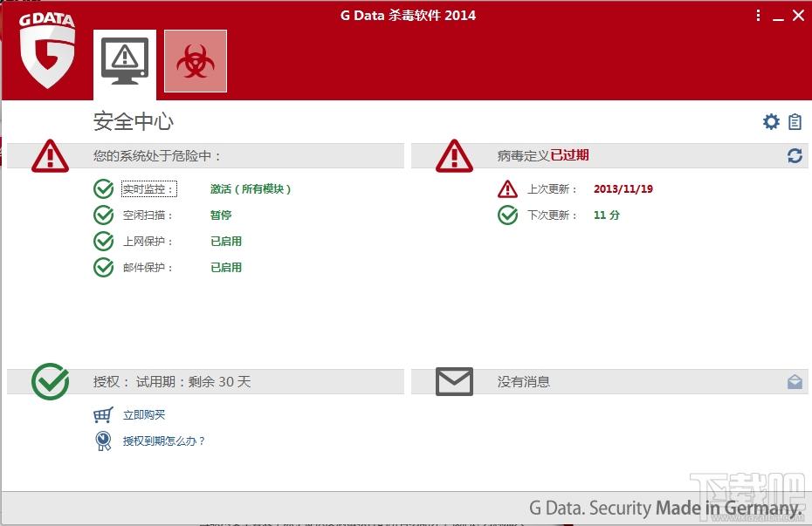Click the checkmark beside 空闲扫描
The image size is (812, 526).
tap(104, 215)
